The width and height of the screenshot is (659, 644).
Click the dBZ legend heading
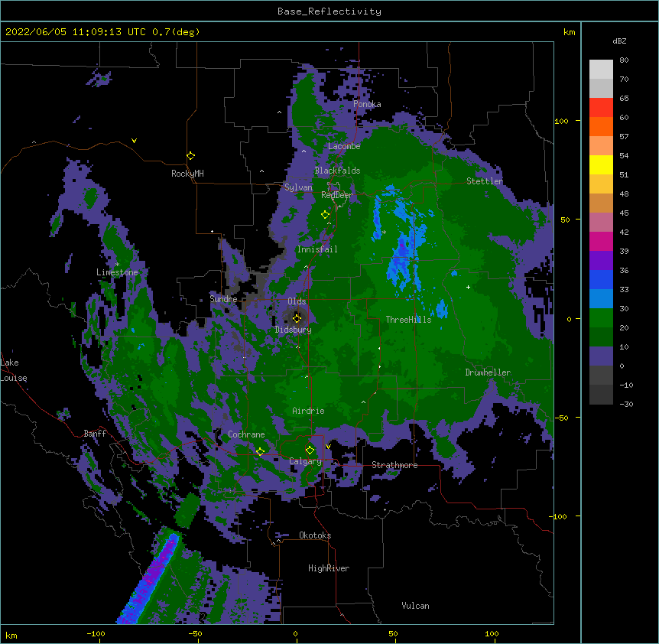click(x=619, y=41)
